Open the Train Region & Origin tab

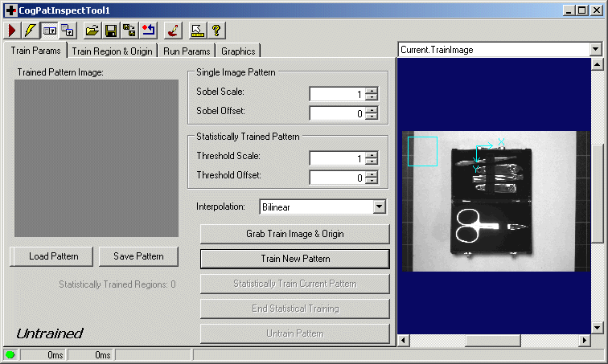(112, 51)
